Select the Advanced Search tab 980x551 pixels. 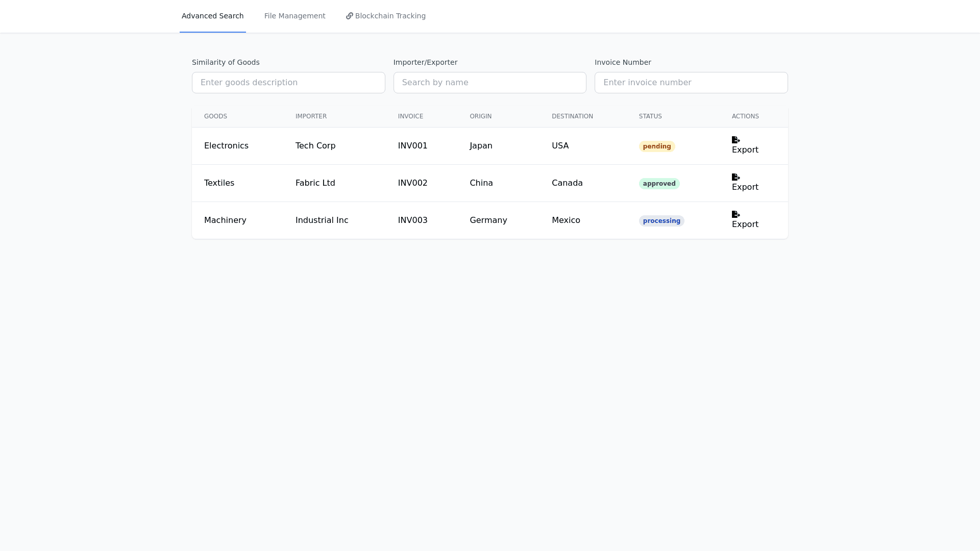coord(212,16)
